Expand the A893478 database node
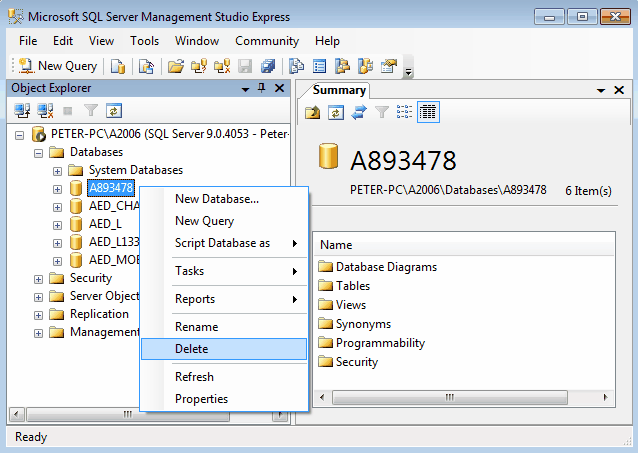 click(x=57, y=189)
